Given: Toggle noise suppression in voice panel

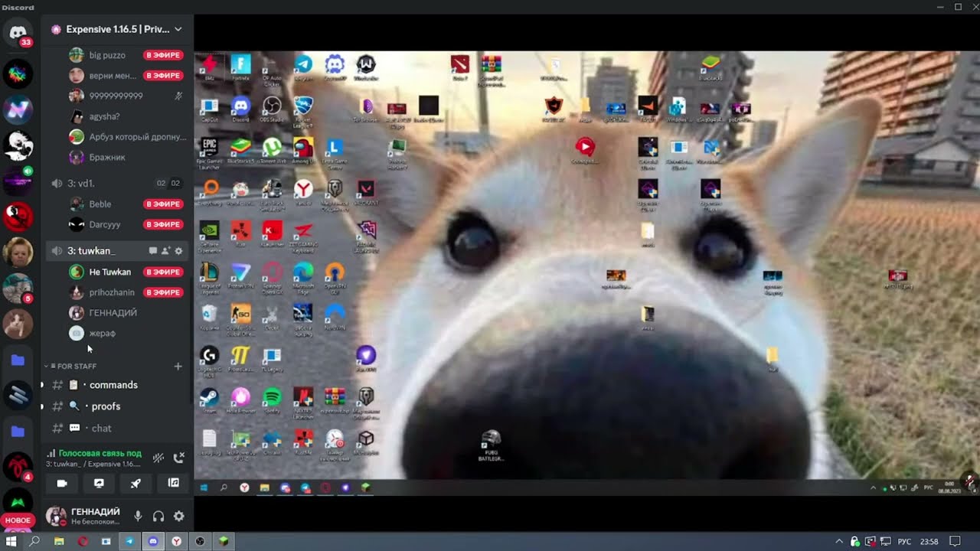Looking at the screenshot, I should click(x=158, y=458).
